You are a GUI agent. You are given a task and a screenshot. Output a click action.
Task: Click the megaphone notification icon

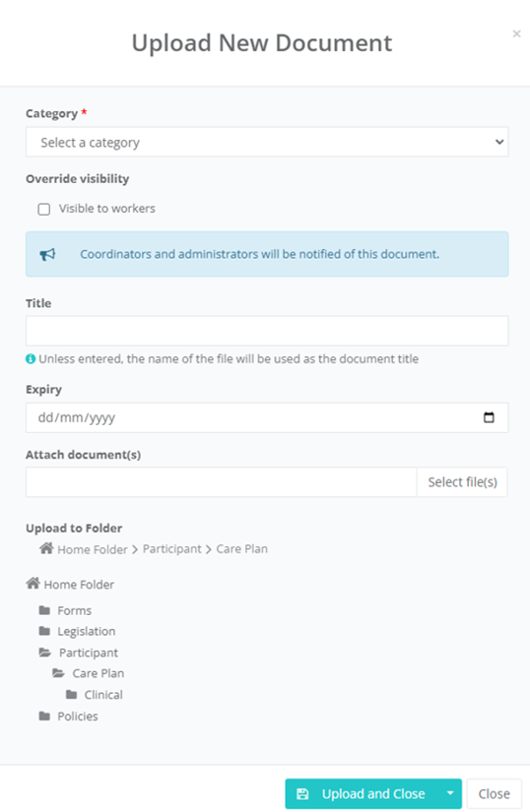coord(47,254)
